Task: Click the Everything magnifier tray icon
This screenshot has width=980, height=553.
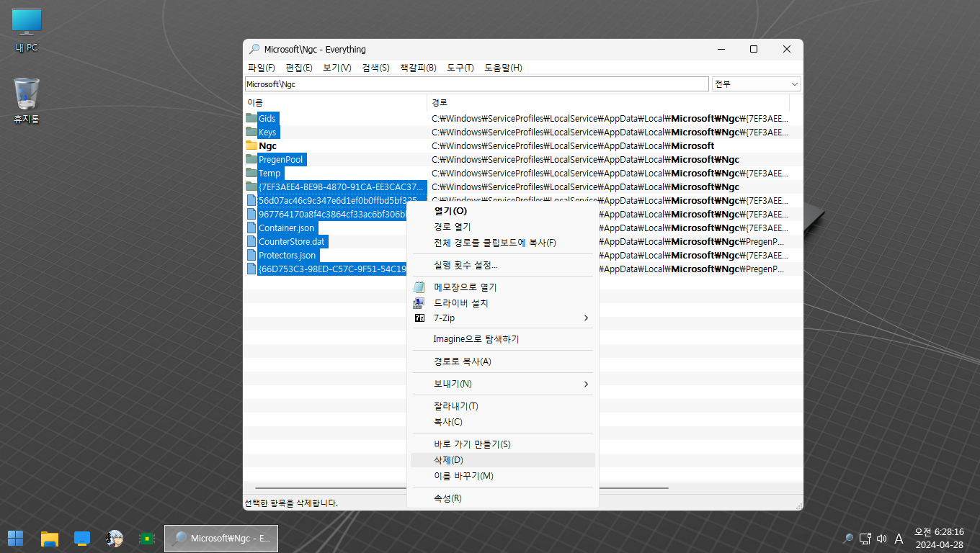Action: [x=848, y=539]
